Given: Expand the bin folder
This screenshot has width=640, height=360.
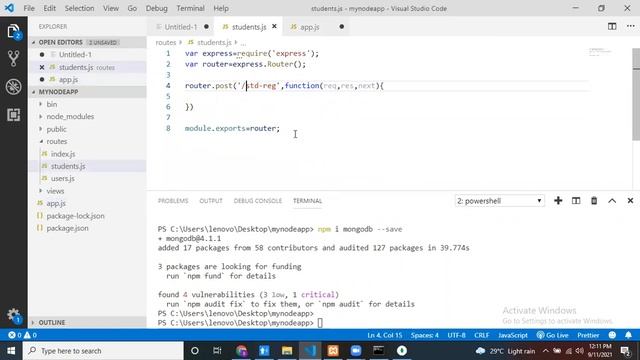Looking at the screenshot, I should (51, 104).
